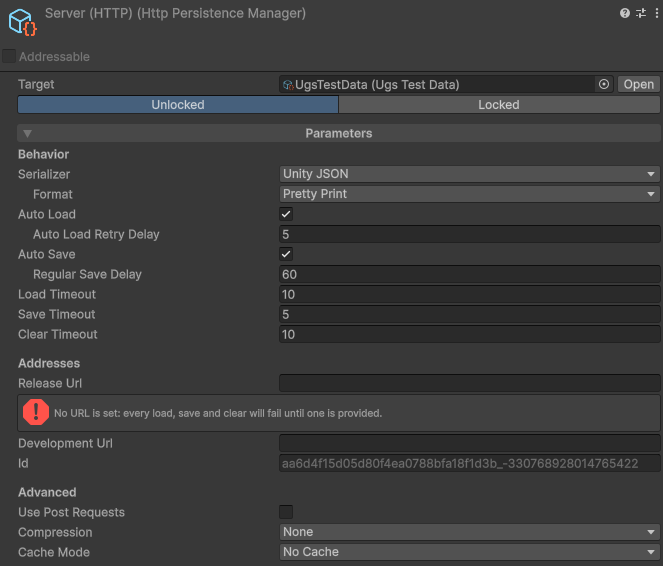Open the three-dot context menu

[656, 13]
